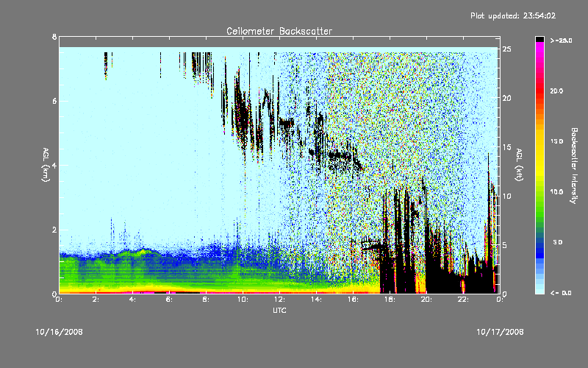
Task: Click the '<= 0.0' colorbar label
Action: click(561, 293)
